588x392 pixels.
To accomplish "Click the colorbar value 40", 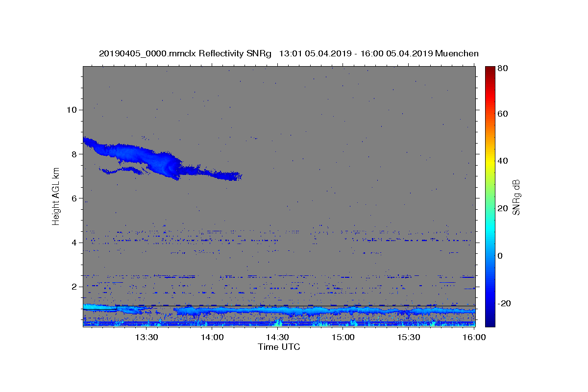I will (x=503, y=161).
